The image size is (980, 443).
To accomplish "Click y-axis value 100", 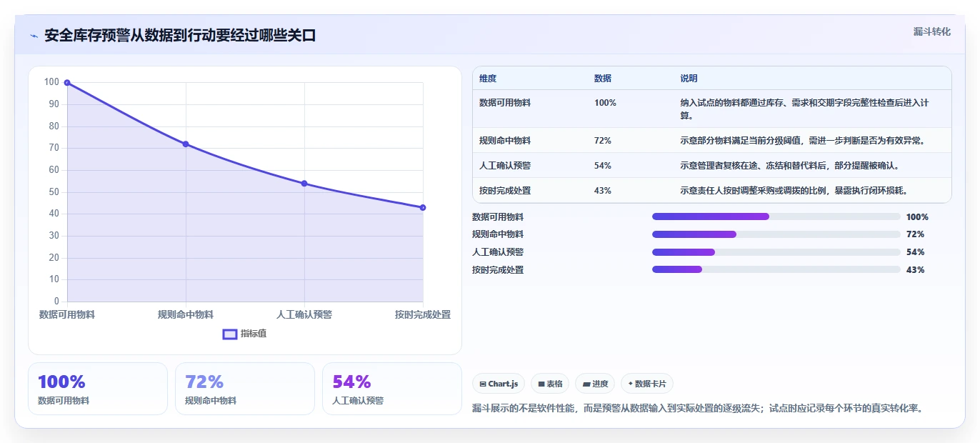I will [51, 82].
